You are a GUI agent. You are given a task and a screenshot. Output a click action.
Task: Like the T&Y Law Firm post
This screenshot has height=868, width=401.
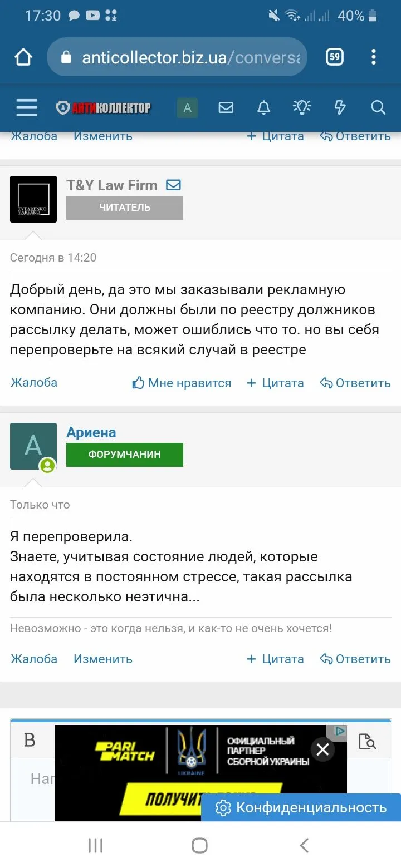tap(182, 383)
